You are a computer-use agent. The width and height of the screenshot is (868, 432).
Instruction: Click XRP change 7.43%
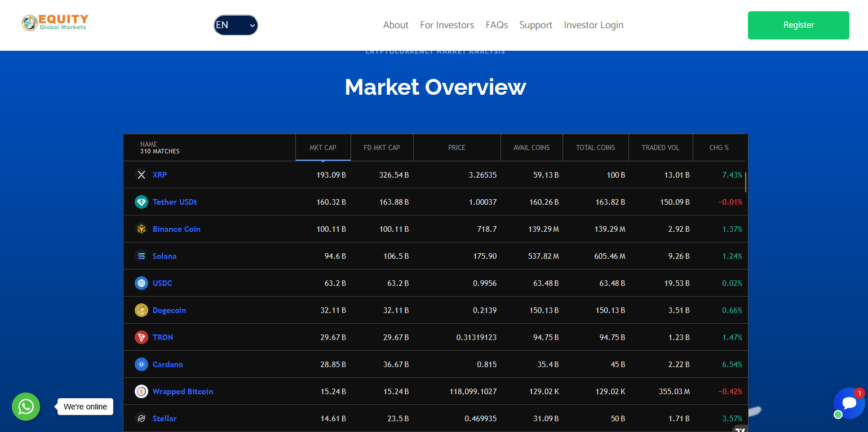coord(732,175)
